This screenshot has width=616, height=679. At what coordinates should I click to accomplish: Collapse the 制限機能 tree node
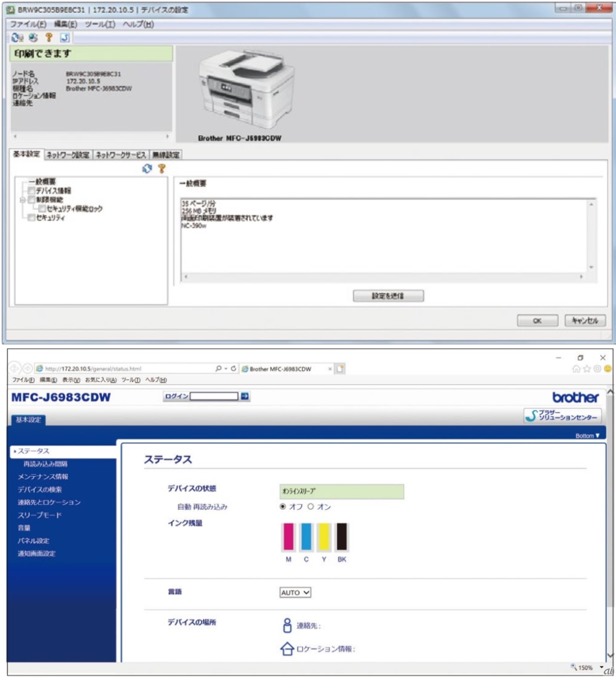tap(23, 199)
